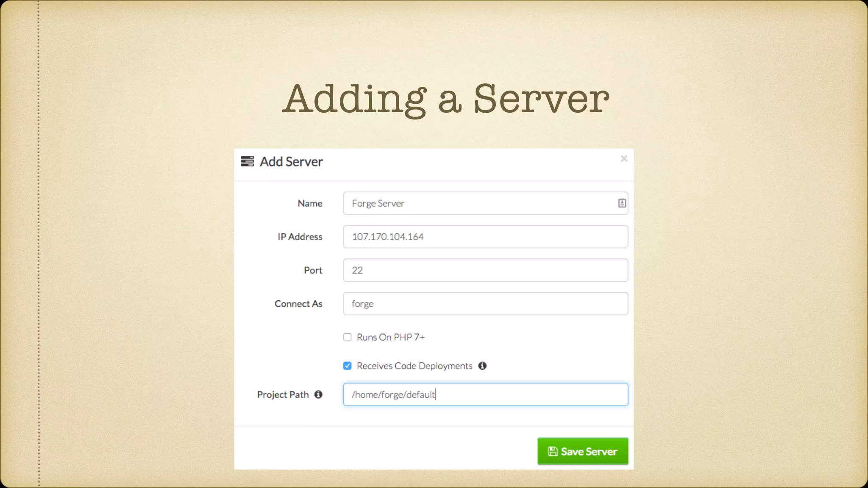The width and height of the screenshot is (868, 488).
Task: Click the Runs On PHP 7+ label text
Action: click(391, 337)
